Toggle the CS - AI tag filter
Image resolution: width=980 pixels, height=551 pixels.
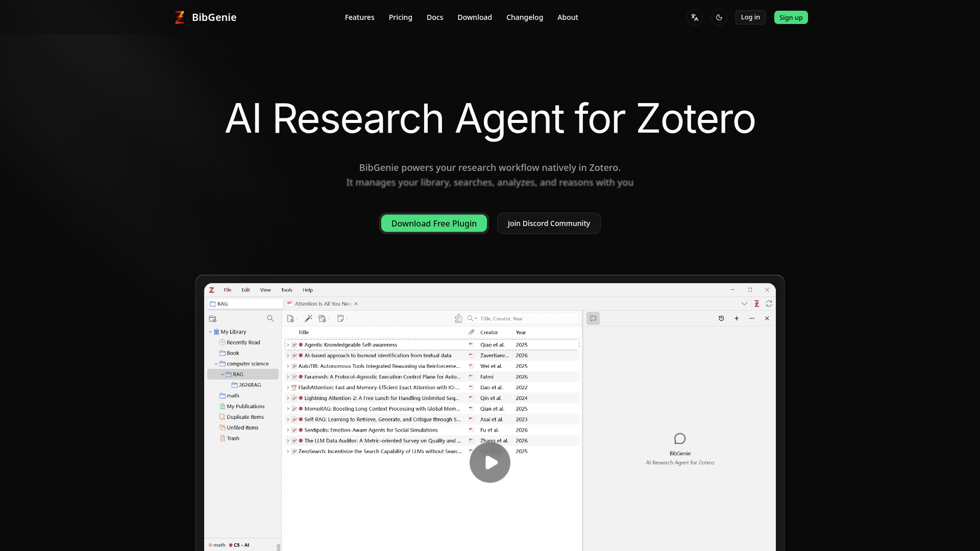click(239, 545)
